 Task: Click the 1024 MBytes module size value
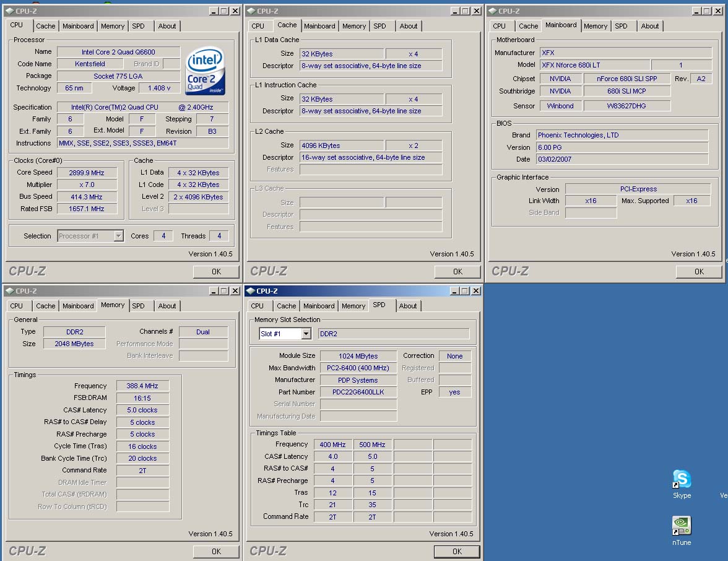pyautogui.click(x=358, y=355)
